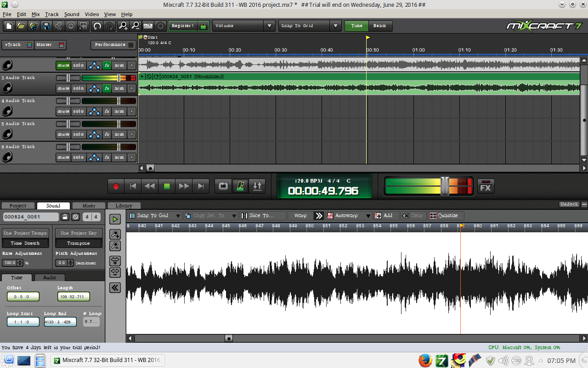
Task: Open the sound editor Snap To Grid dropdown
Action: pyautogui.click(x=178, y=215)
